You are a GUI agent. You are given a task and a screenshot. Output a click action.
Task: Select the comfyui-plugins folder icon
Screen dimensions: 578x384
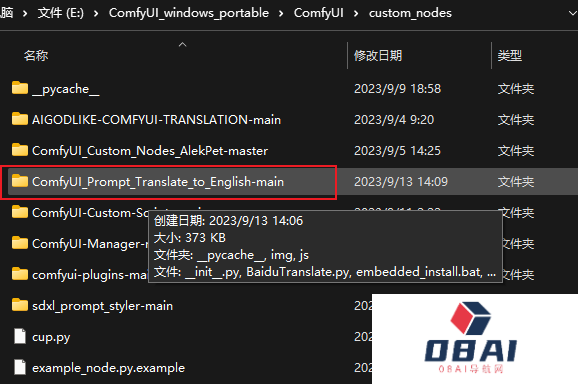[x=20, y=274]
